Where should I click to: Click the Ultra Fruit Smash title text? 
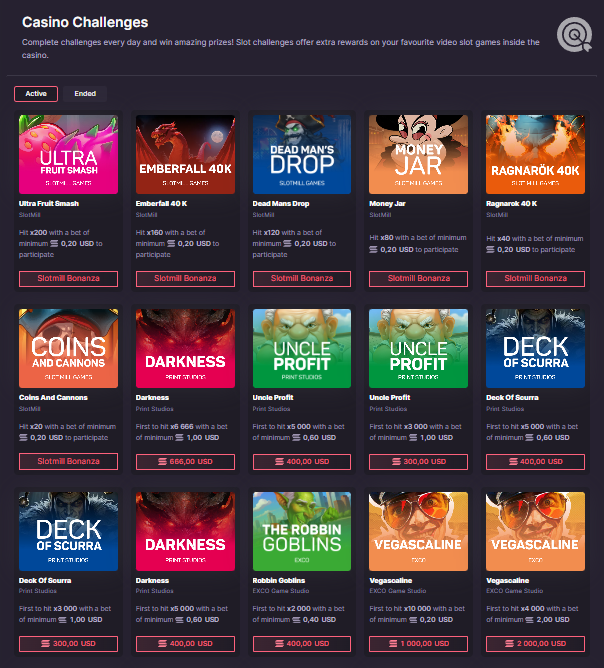(x=49, y=204)
